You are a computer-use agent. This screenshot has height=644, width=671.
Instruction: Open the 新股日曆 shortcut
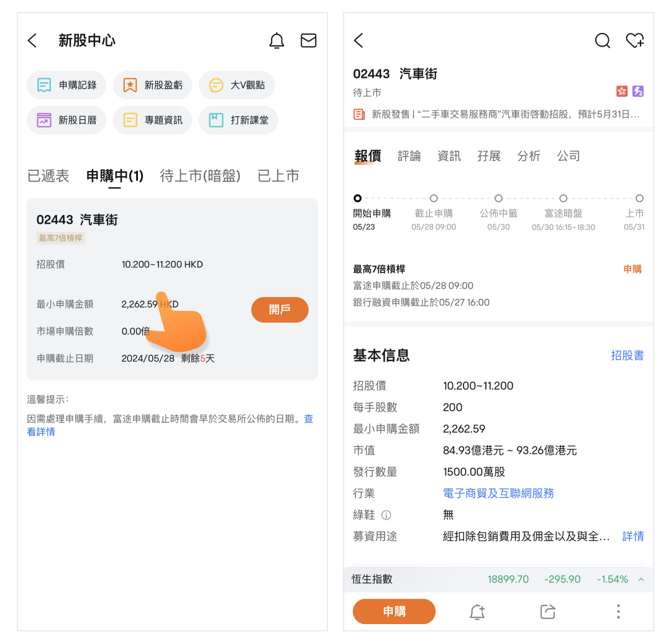pos(66,120)
